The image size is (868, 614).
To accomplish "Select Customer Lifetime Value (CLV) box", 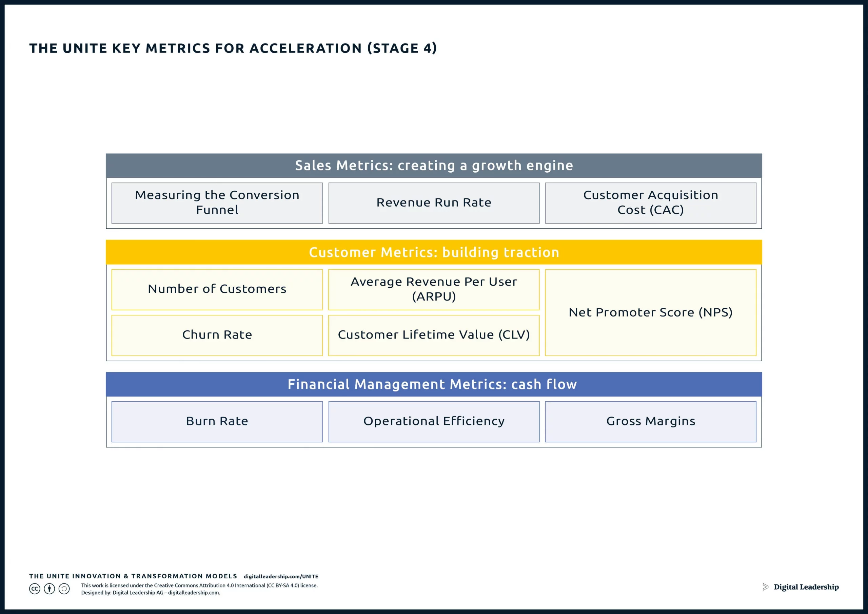I will (x=434, y=335).
